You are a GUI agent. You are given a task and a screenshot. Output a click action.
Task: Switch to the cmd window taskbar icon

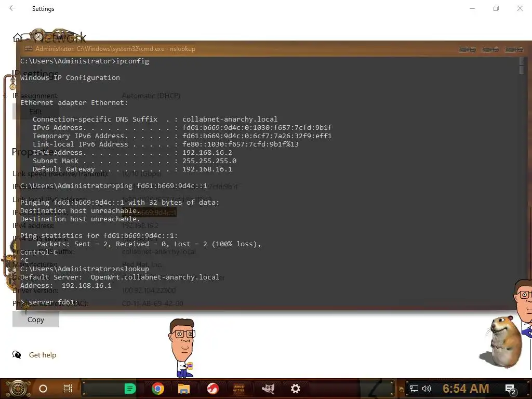pyautogui.click(x=239, y=389)
